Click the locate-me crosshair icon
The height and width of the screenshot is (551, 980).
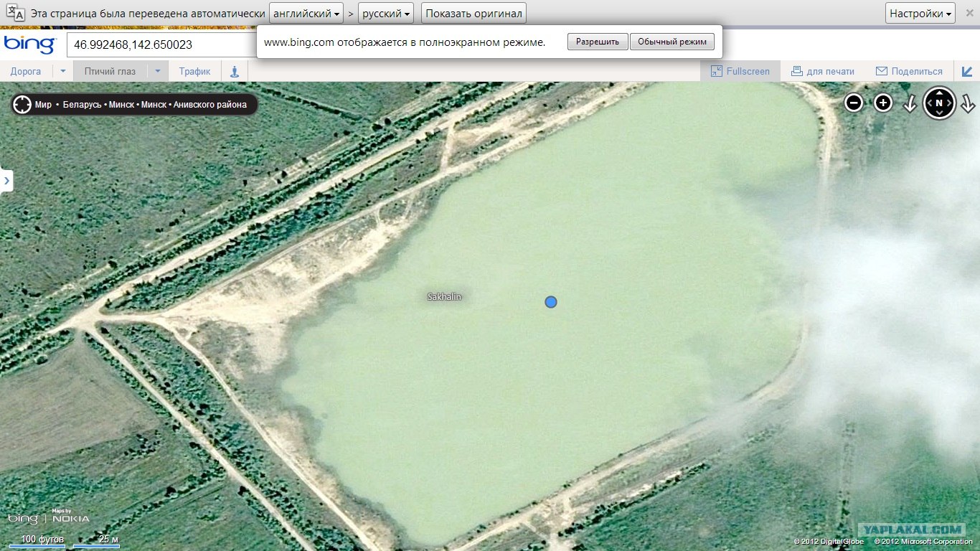click(22, 105)
